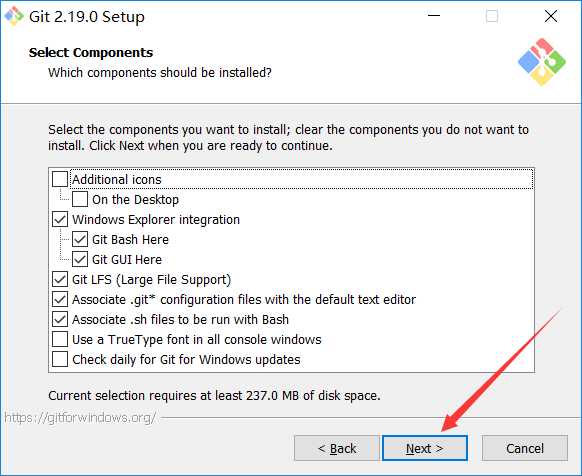Click the large Git logo in header
The width and height of the screenshot is (582, 476).
click(542, 62)
